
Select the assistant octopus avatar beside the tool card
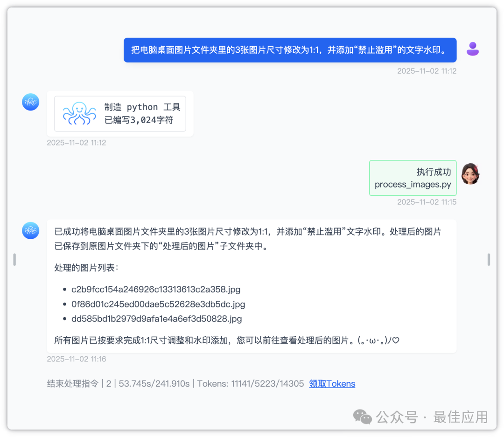tap(30, 102)
